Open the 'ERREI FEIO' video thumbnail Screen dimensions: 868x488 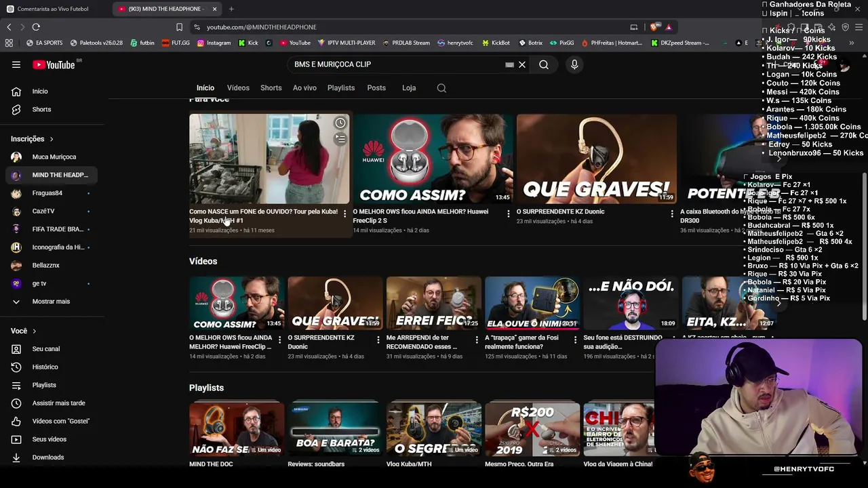(x=434, y=303)
